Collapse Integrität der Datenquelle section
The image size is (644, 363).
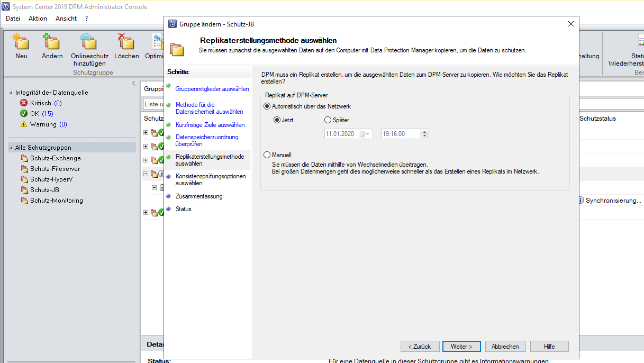click(x=12, y=93)
